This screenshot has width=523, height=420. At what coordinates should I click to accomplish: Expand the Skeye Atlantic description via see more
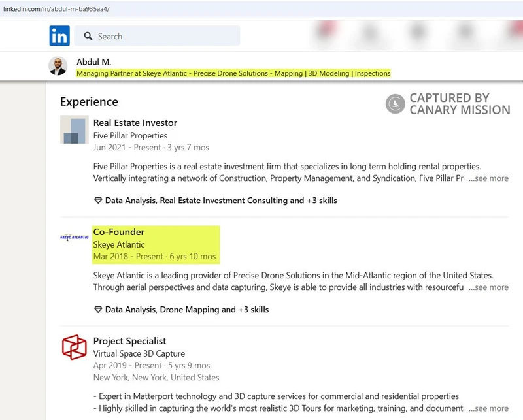coord(488,287)
